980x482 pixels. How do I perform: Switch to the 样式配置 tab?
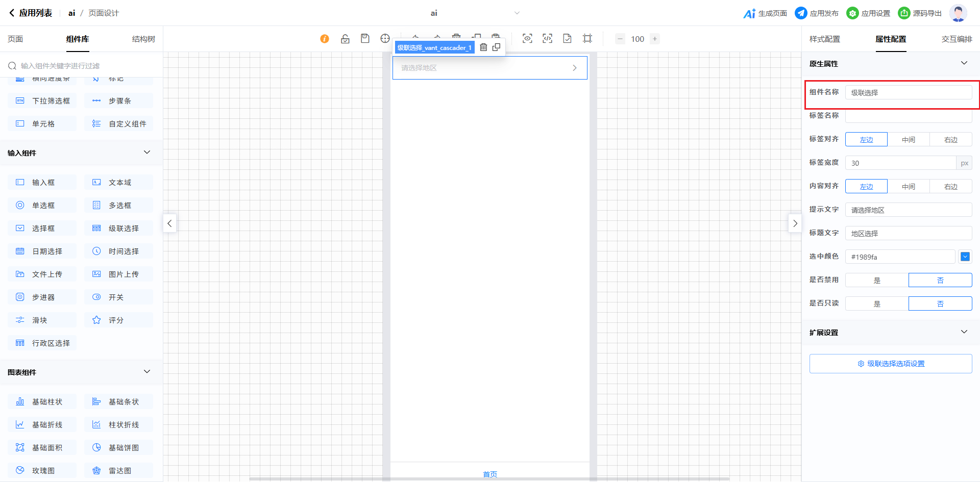[x=824, y=39]
